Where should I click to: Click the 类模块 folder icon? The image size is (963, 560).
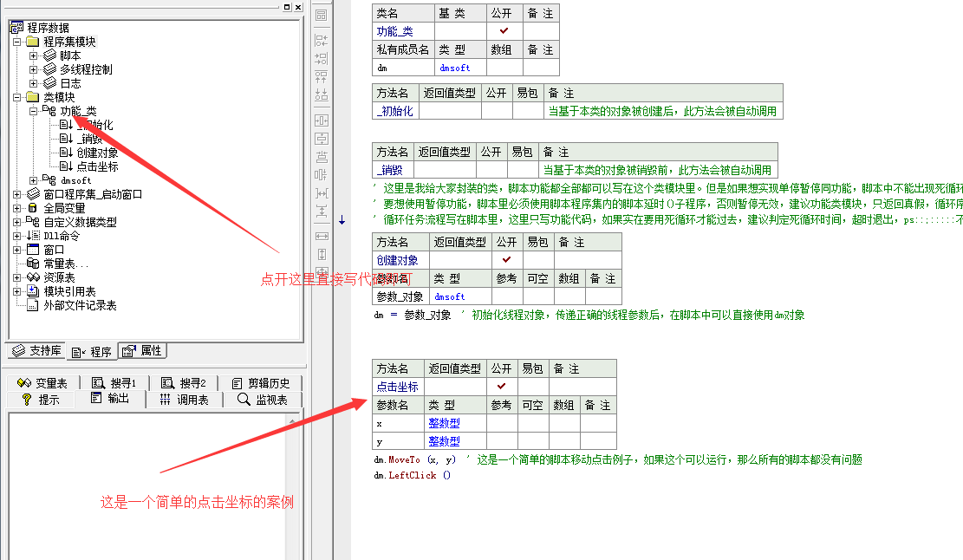33,97
